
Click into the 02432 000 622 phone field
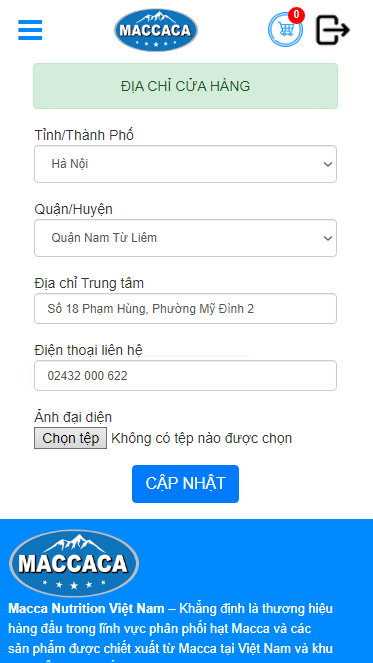tap(186, 375)
